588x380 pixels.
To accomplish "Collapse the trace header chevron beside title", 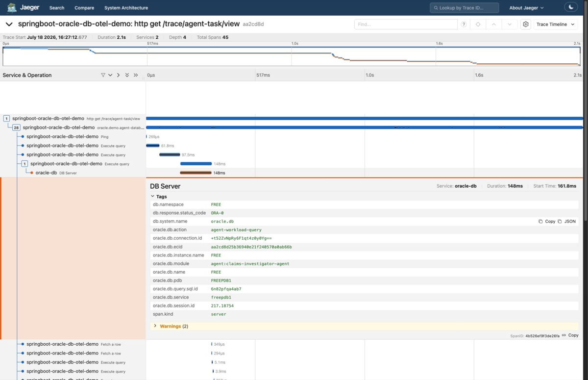I will (9, 24).
